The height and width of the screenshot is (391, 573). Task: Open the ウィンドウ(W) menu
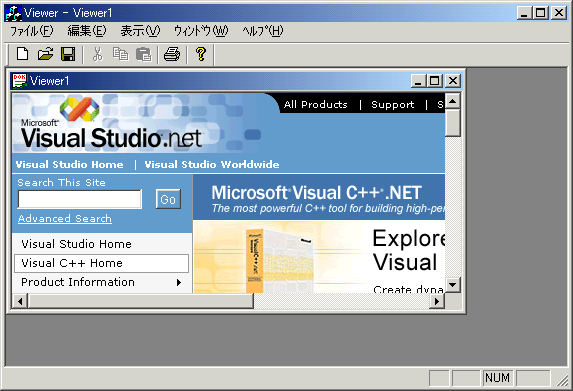point(201,31)
